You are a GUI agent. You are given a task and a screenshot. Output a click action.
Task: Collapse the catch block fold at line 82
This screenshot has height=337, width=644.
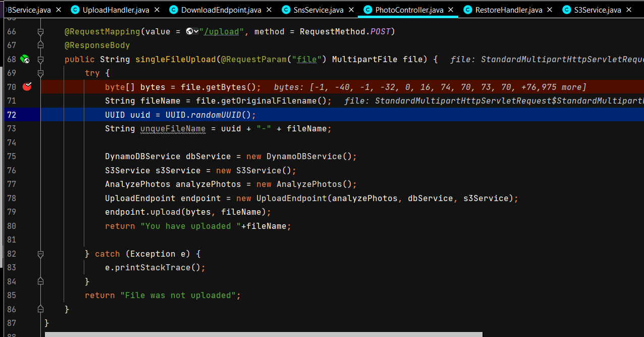pyautogui.click(x=41, y=254)
